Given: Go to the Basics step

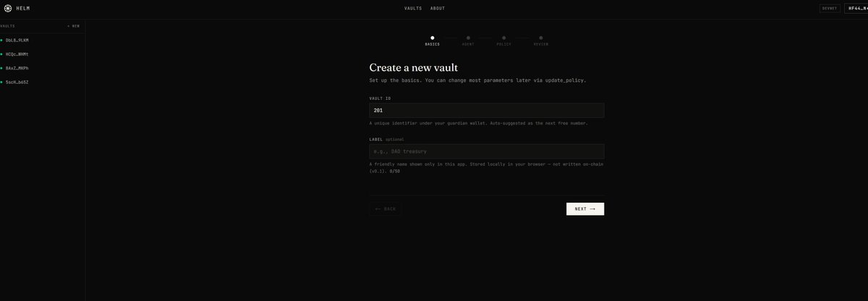Looking at the screenshot, I should (432, 41).
